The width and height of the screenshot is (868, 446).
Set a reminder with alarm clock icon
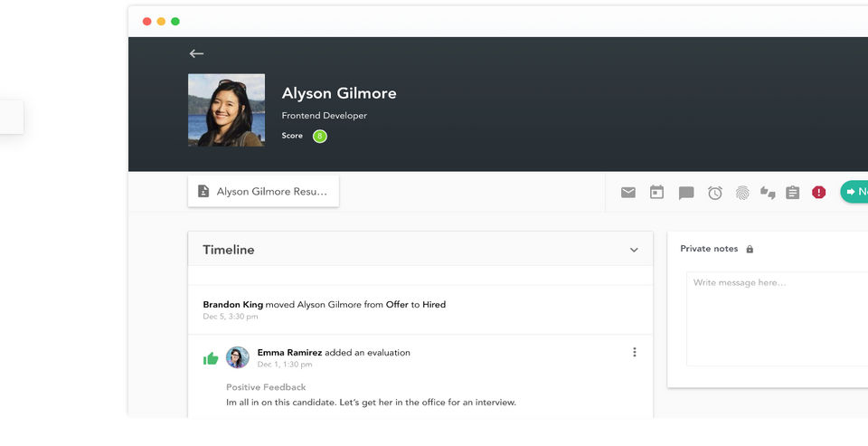tap(714, 193)
